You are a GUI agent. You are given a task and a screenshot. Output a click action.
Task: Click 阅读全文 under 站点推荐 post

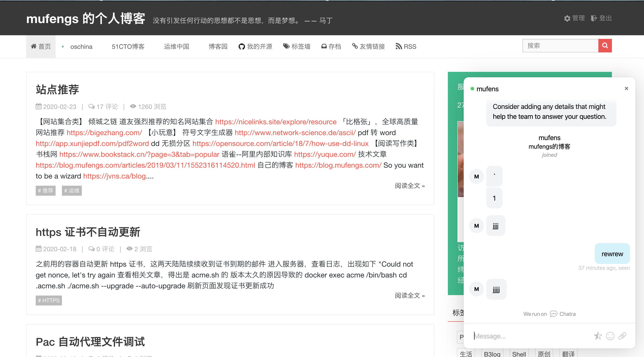pyautogui.click(x=409, y=186)
